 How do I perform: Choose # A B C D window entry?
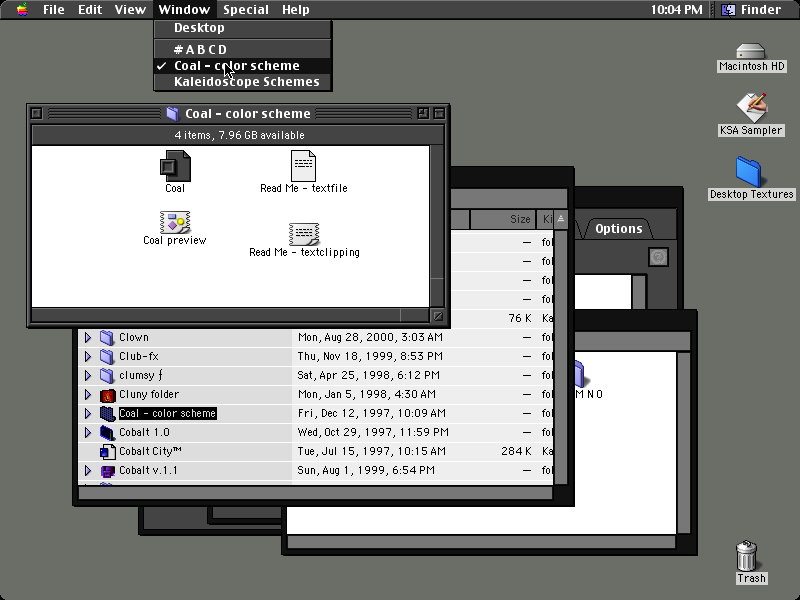pos(243,49)
